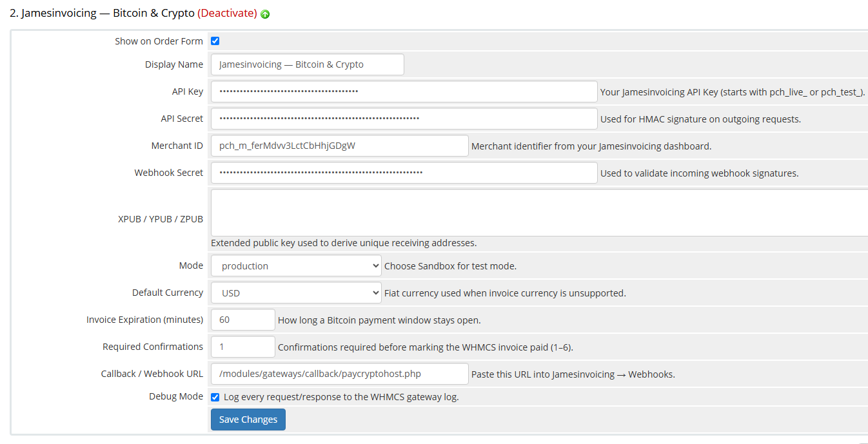Click the red Deactivate link

click(x=227, y=13)
